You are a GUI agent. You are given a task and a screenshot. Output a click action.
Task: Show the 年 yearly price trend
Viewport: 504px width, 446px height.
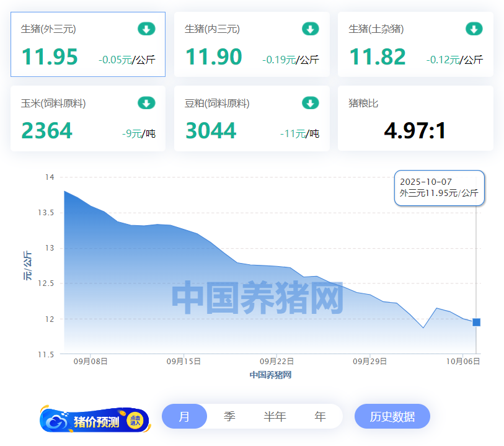pyautogui.click(x=320, y=416)
